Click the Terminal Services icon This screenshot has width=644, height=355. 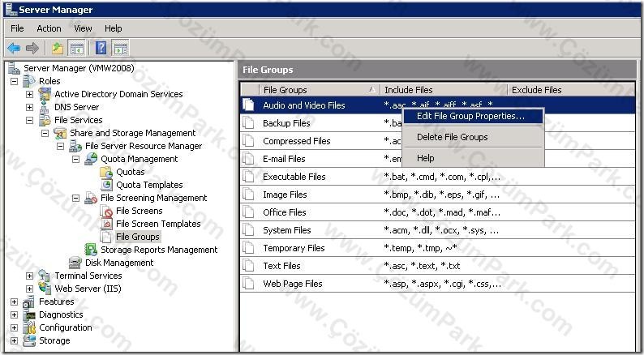pos(45,276)
